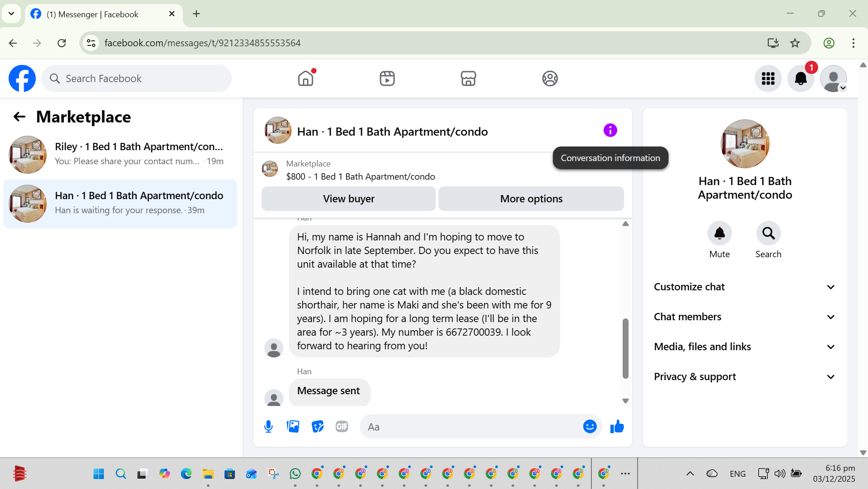Image resolution: width=868 pixels, height=489 pixels.
Task: Open WhatsApp from the taskbar
Action: (295, 474)
